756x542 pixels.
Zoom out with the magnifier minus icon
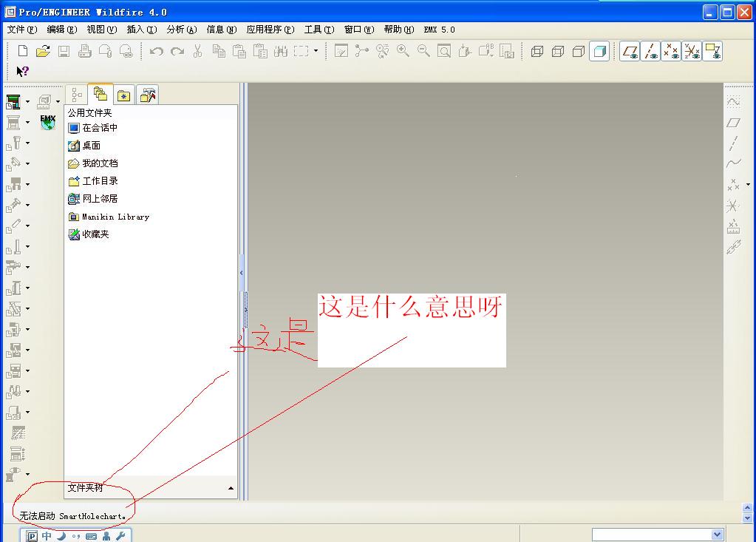423,51
